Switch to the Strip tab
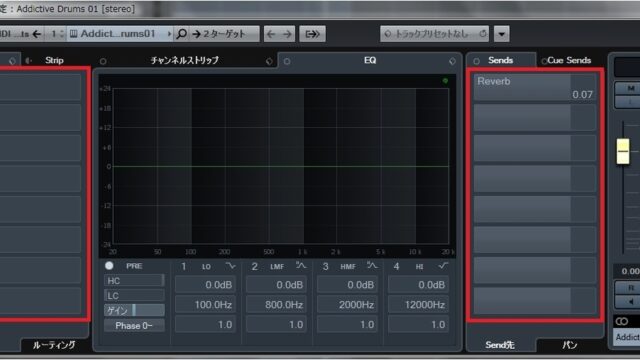 tap(54, 60)
